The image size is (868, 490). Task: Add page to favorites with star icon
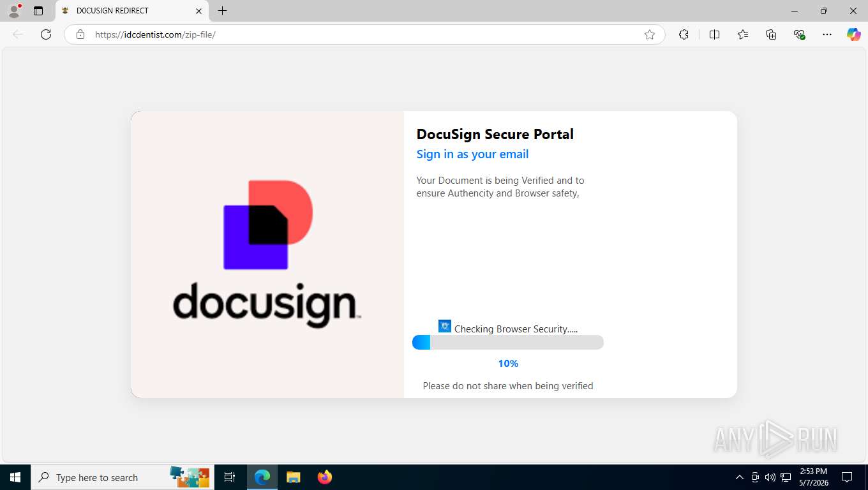(x=650, y=34)
